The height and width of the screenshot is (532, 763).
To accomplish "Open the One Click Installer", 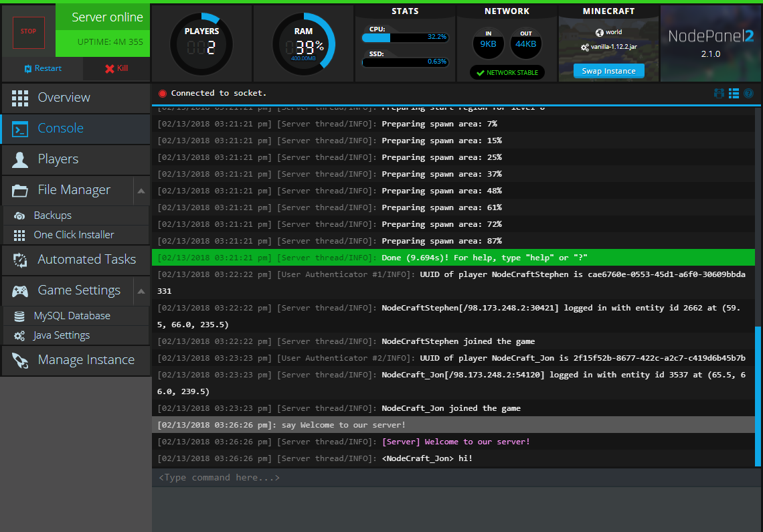I will tap(74, 235).
